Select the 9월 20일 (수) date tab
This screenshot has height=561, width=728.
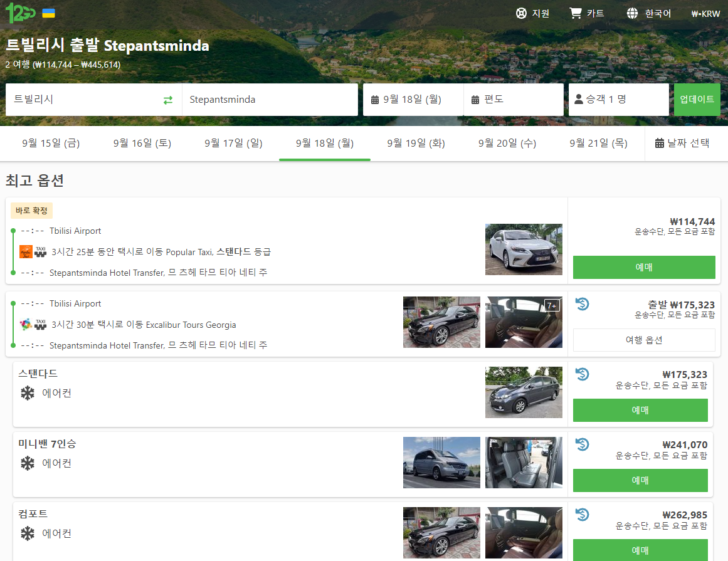(507, 144)
